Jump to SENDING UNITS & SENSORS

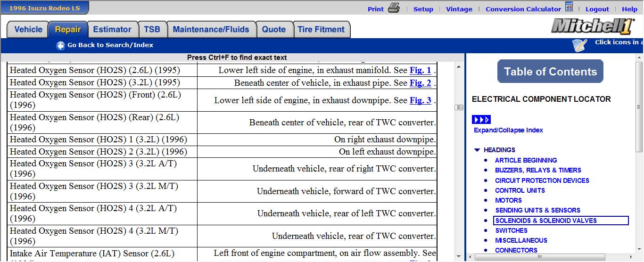(x=537, y=210)
